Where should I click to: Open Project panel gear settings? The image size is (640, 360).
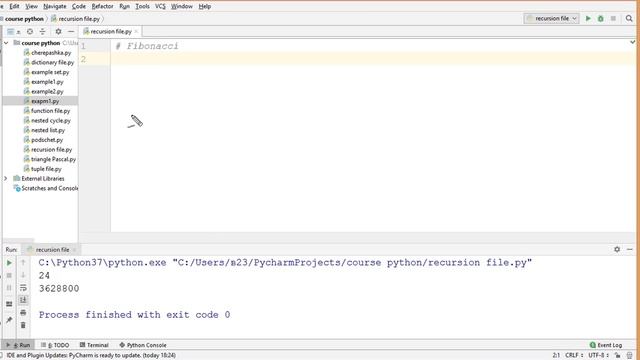(58, 31)
